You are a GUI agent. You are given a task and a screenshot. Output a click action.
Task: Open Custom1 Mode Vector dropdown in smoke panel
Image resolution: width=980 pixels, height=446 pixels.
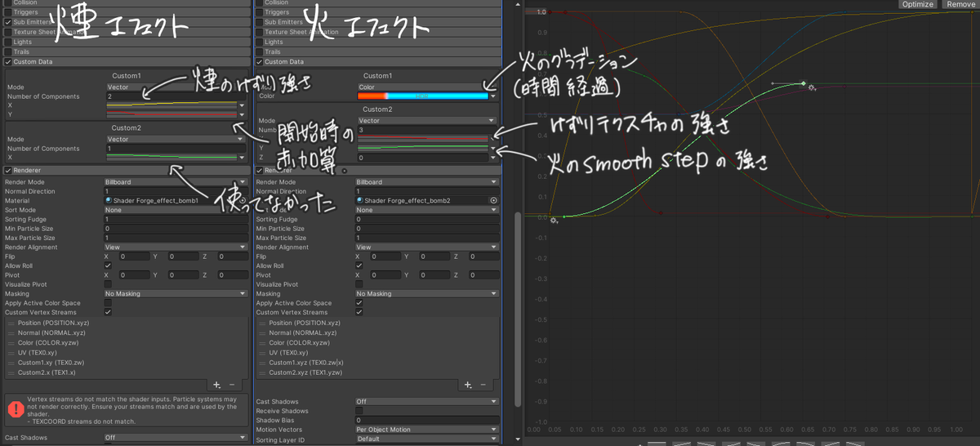(x=176, y=87)
